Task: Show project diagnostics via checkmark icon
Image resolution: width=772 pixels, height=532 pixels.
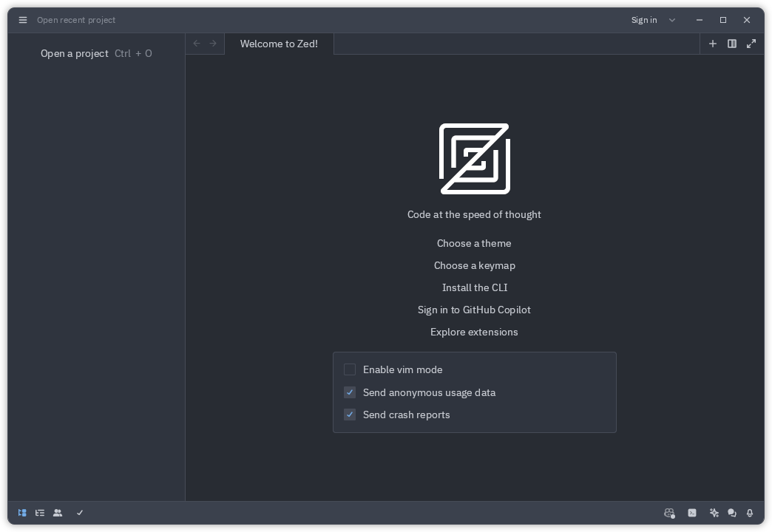Action: click(x=80, y=513)
